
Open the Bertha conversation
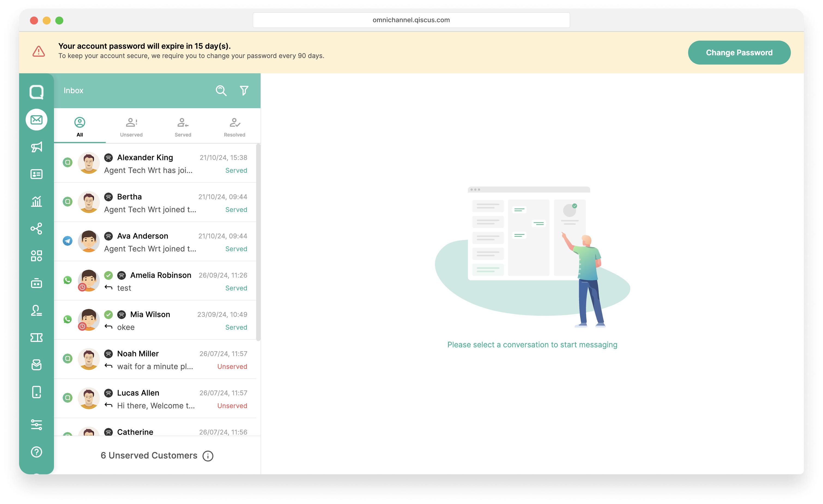click(155, 202)
